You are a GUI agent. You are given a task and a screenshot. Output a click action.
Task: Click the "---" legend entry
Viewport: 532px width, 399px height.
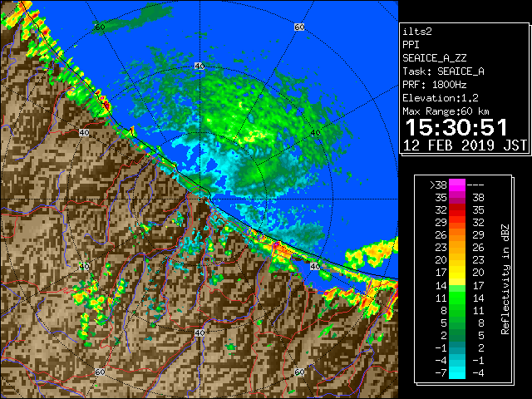pos(475,185)
